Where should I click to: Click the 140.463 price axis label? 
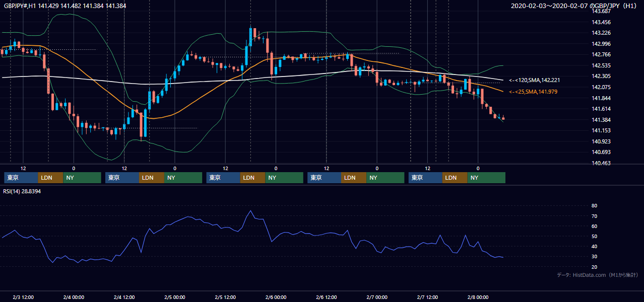(601, 163)
